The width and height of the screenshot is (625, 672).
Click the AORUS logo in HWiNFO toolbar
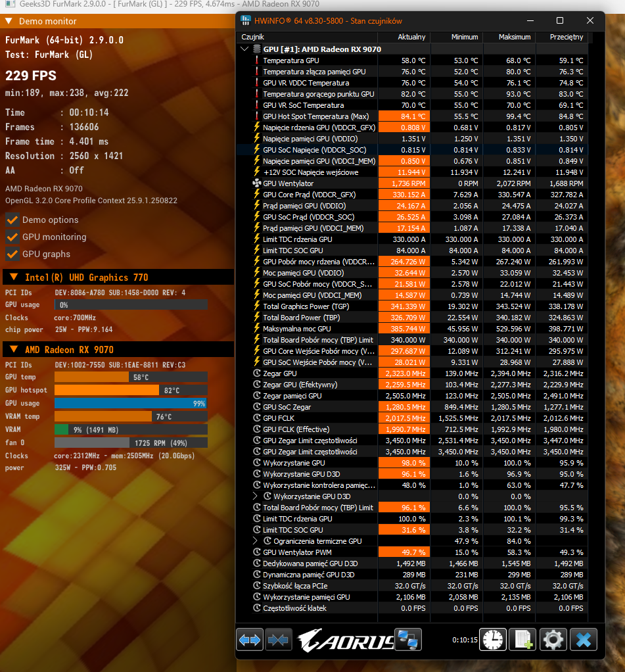tap(345, 640)
